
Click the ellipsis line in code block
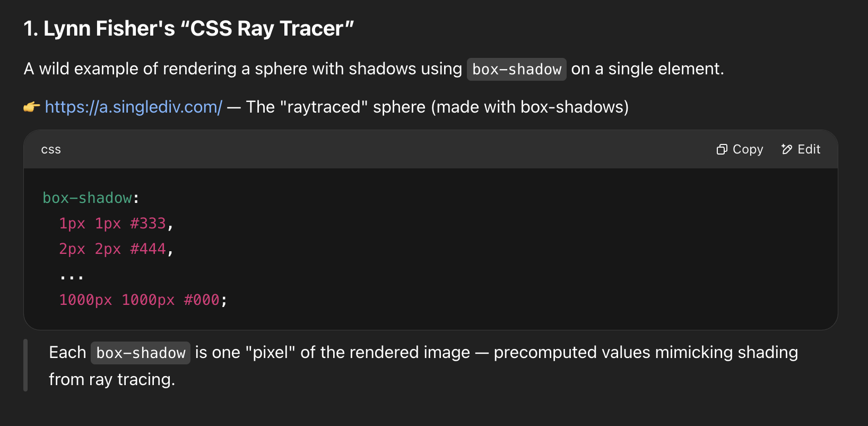72,276
